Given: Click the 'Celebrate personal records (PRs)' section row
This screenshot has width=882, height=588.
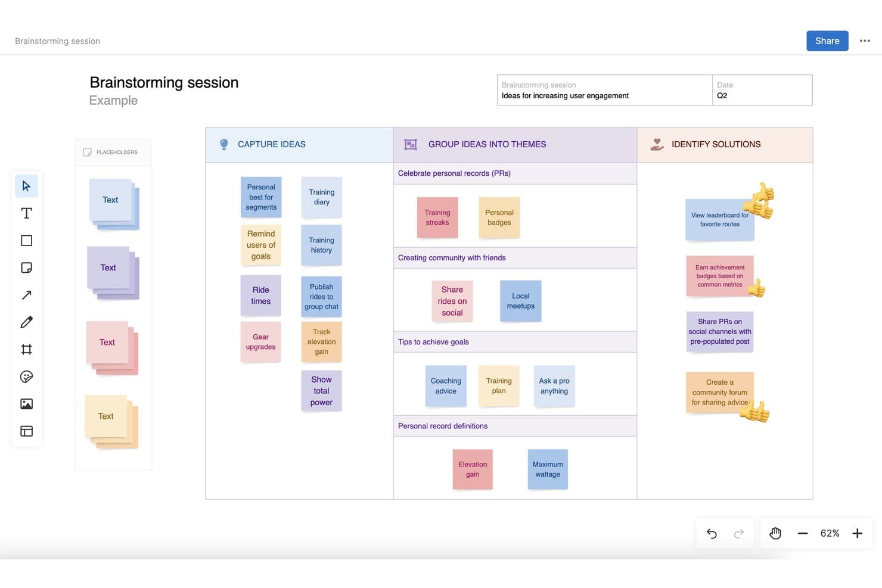Looking at the screenshot, I should pyautogui.click(x=515, y=173).
